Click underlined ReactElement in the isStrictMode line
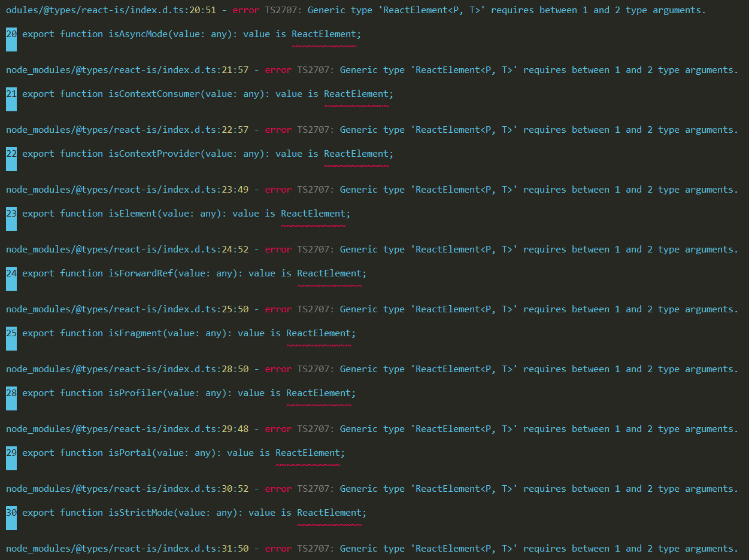 [329, 513]
